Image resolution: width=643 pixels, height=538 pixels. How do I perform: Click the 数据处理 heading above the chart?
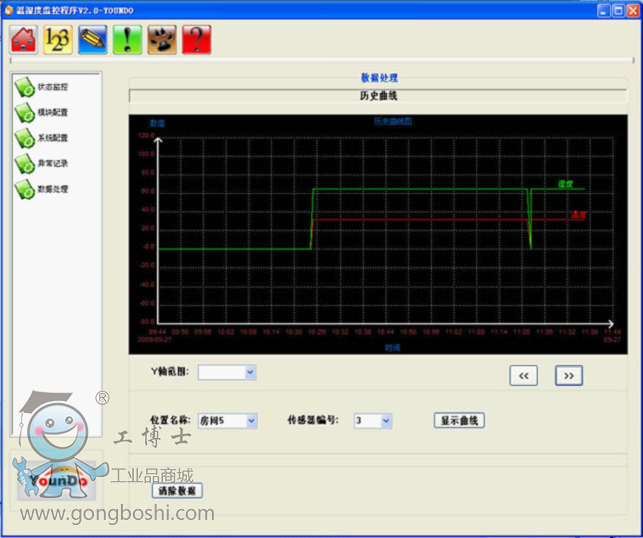pos(379,78)
